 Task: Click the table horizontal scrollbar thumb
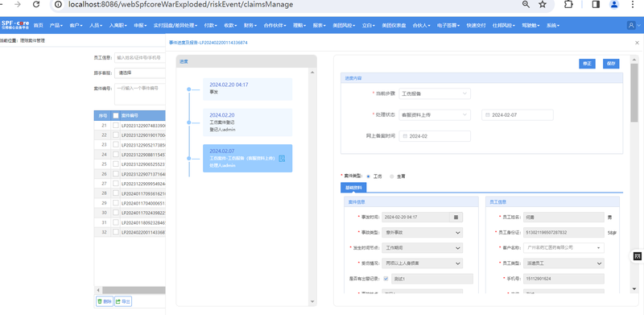click(134, 290)
